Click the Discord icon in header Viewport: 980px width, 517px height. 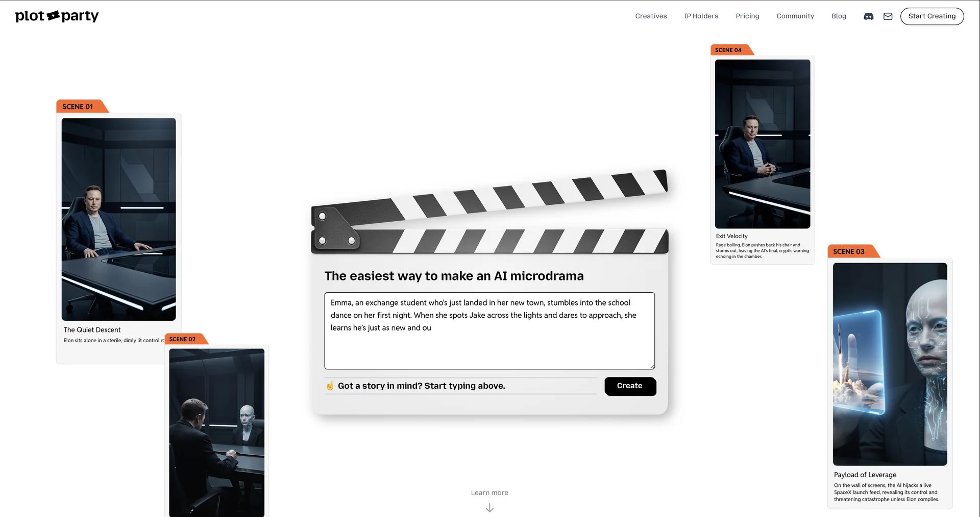868,16
